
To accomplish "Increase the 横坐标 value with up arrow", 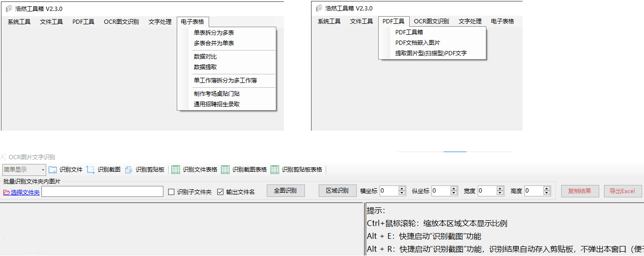I will coord(402,189).
